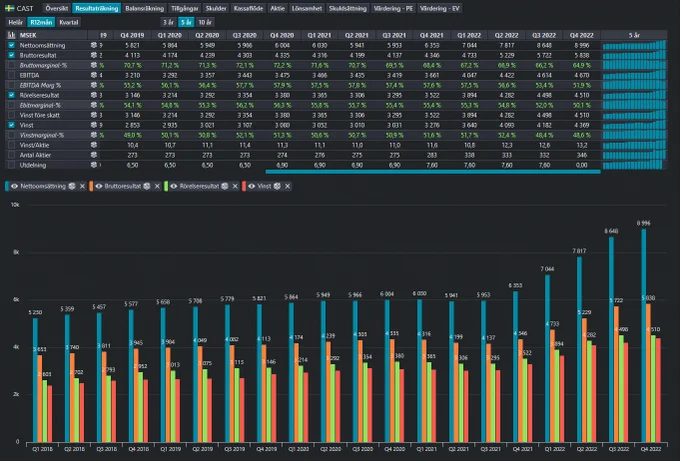680x461 pixels.
Task: Uncheck the Nettoomsättning row checkbox
Action: pos(12,45)
